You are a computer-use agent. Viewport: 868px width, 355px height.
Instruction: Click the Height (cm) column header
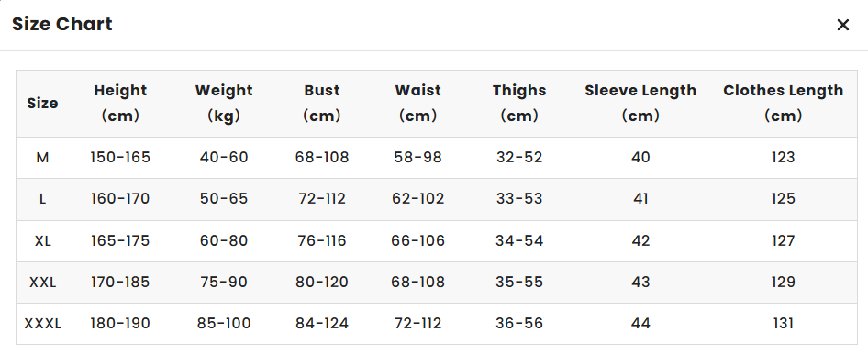click(x=120, y=103)
